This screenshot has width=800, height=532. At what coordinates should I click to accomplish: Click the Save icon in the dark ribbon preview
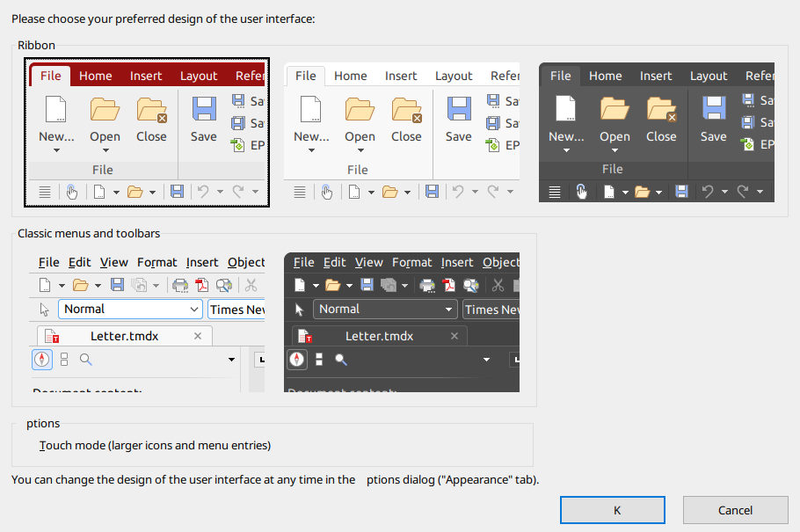(713, 109)
